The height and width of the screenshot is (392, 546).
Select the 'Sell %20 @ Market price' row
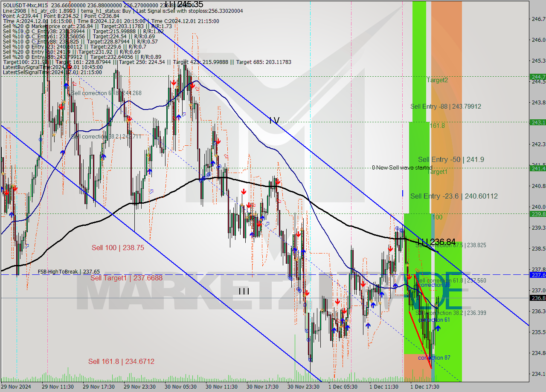coord(87,26)
